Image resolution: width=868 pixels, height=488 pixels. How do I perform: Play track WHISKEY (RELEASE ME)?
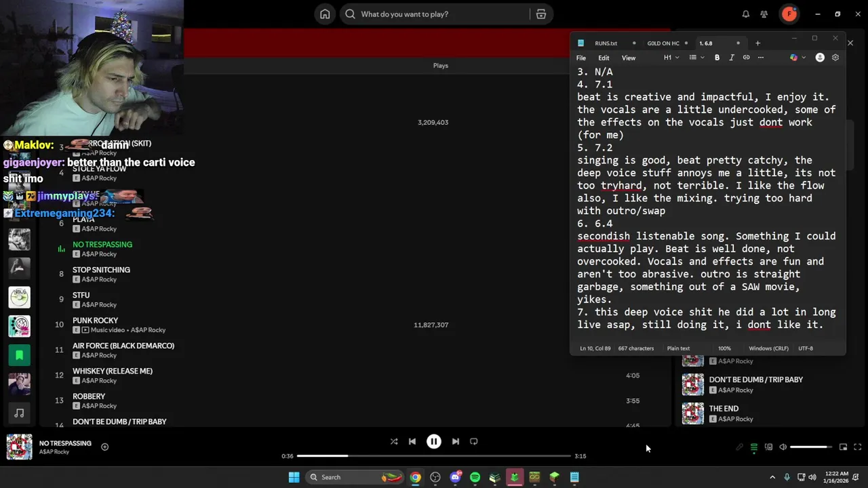pyautogui.click(x=113, y=371)
